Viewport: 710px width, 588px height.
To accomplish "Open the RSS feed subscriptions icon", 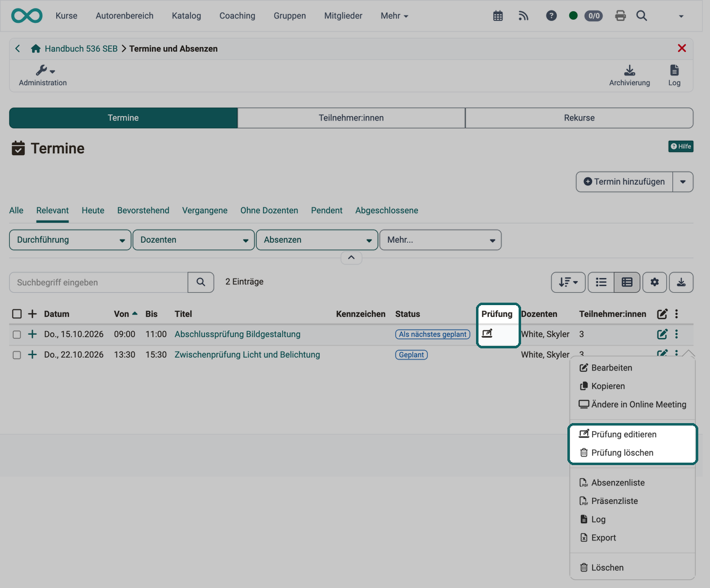I will click(524, 16).
